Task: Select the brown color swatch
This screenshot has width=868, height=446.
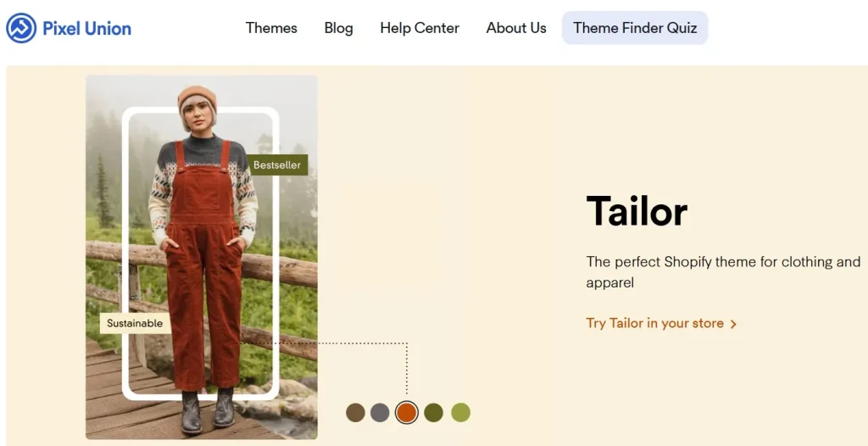Action: [x=355, y=413]
